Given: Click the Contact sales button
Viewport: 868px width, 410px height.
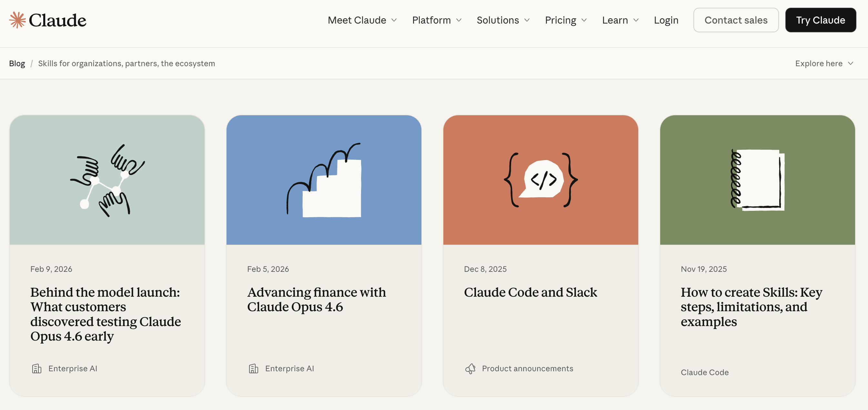Looking at the screenshot, I should (x=736, y=20).
